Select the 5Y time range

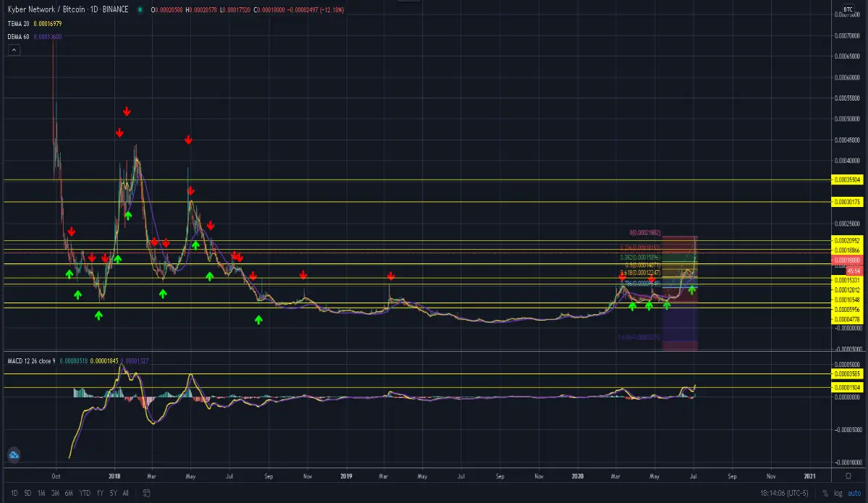click(x=113, y=494)
